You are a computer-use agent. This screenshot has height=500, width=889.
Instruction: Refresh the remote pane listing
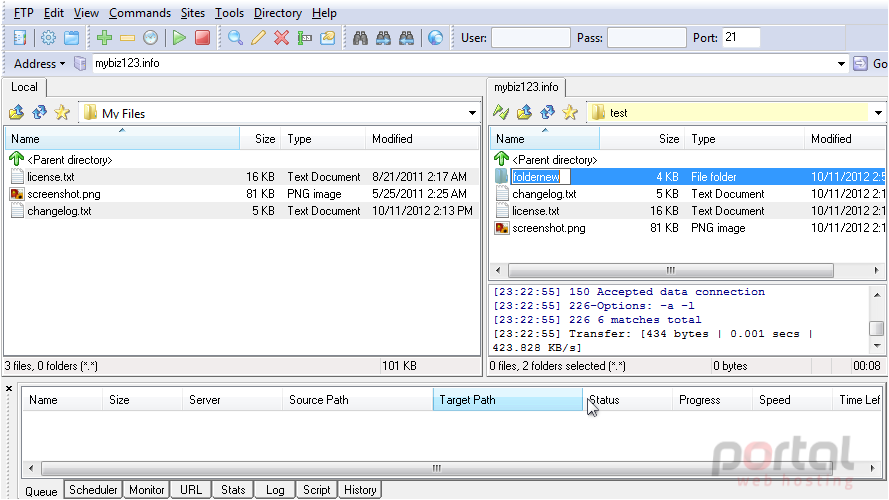click(547, 112)
